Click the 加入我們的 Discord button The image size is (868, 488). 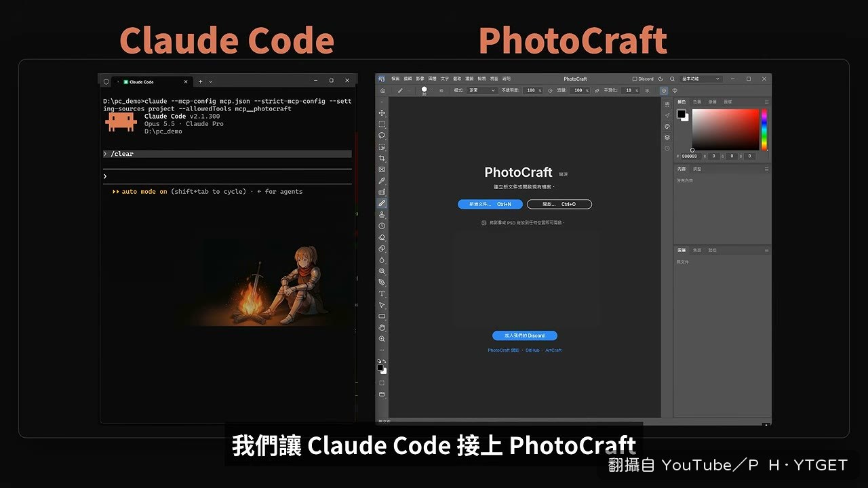tap(525, 335)
